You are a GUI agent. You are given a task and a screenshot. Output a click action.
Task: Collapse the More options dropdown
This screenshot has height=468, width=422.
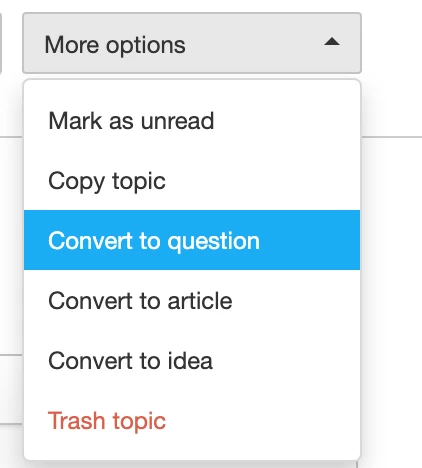pyautogui.click(x=192, y=43)
